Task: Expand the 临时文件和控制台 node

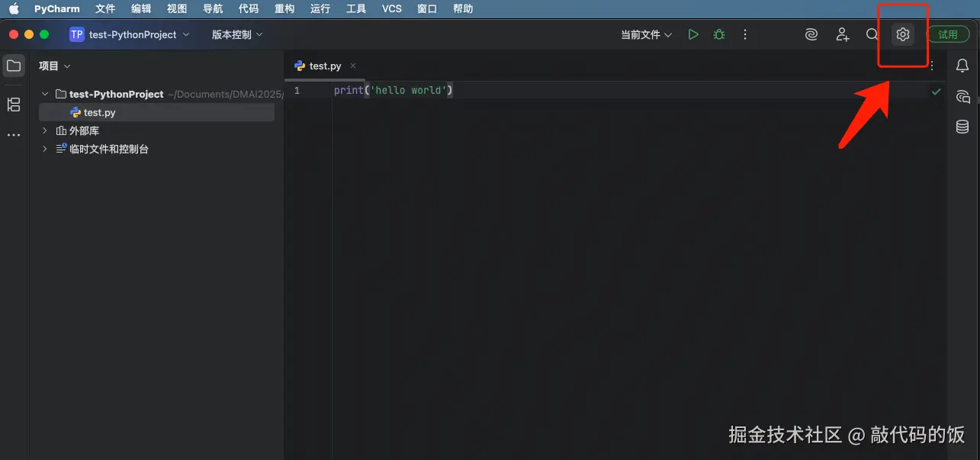Action: coord(45,149)
